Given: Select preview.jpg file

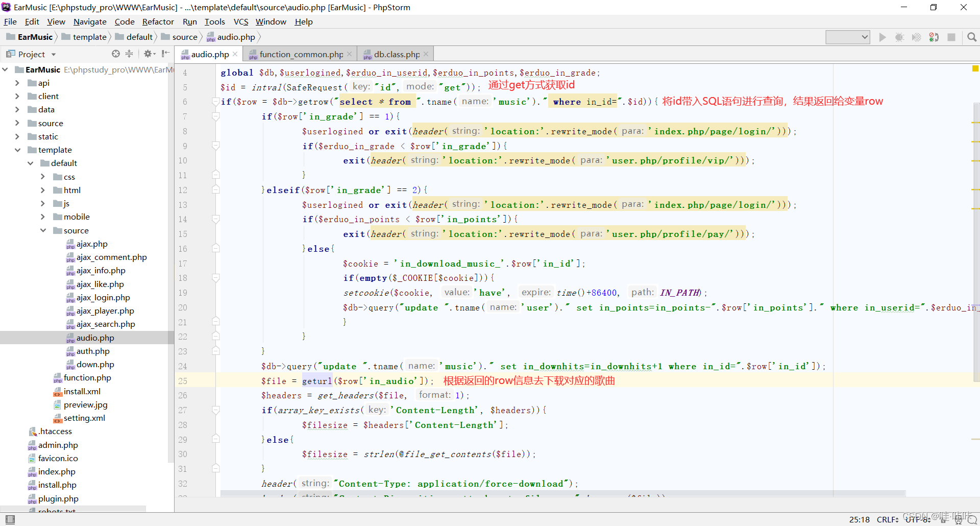Looking at the screenshot, I should pyautogui.click(x=81, y=404).
